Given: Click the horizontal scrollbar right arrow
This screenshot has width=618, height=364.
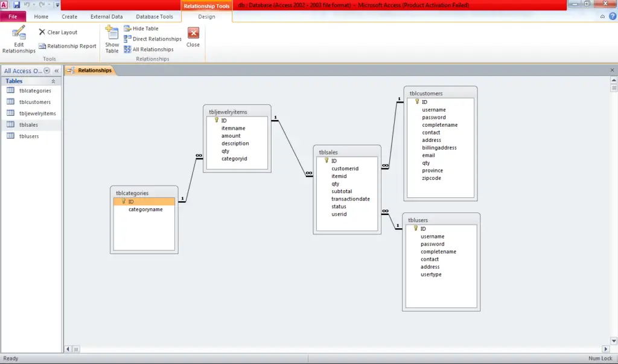Looking at the screenshot, I should [x=605, y=349].
